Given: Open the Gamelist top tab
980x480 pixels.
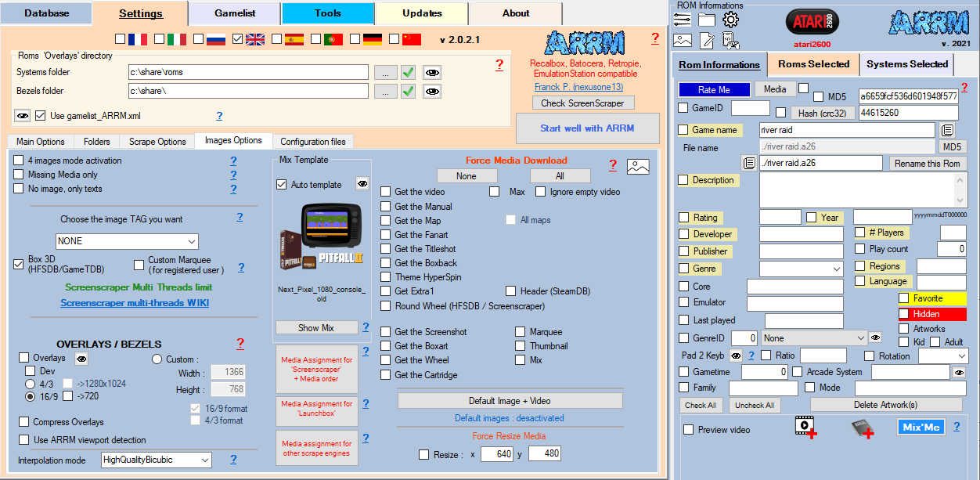Looking at the screenshot, I should tap(235, 13).
